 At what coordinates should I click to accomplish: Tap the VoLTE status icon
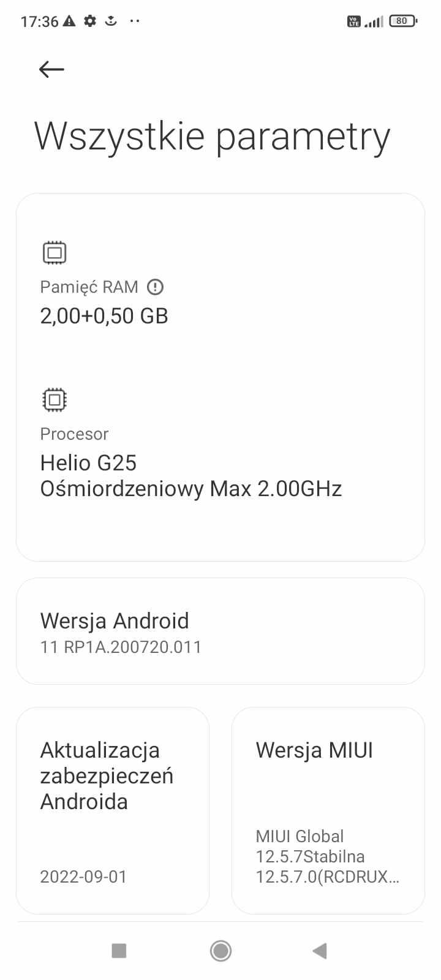click(x=353, y=21)
